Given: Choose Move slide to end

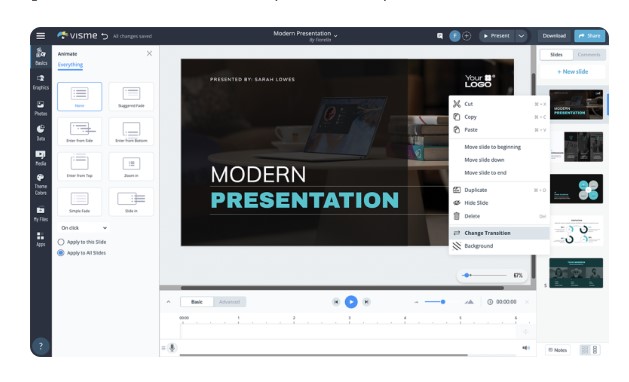Looking at the screenshot, I should 499,173.
